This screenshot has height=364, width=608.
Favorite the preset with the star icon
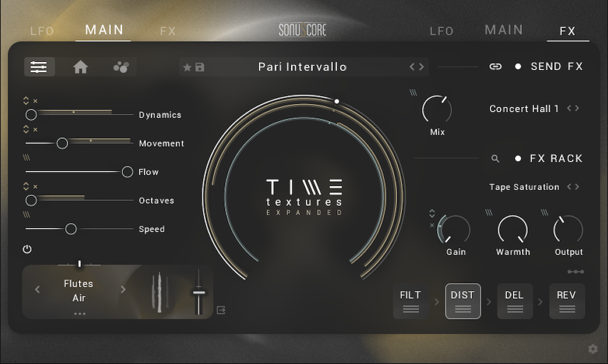tap(187, 68)
